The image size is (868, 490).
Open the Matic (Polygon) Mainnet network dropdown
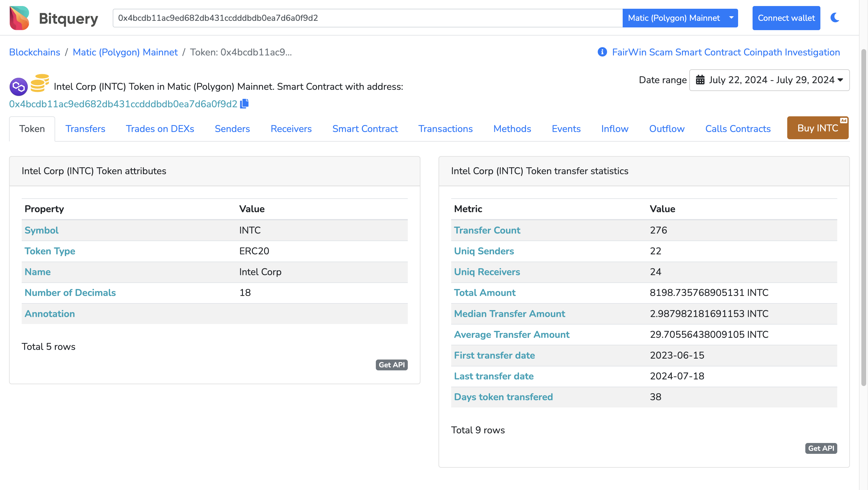point(680,18)
